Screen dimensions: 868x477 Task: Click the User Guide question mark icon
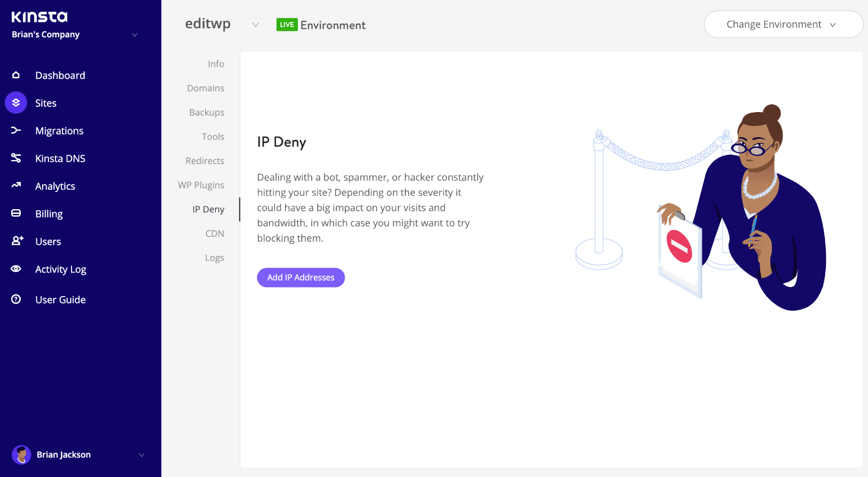point(16,299)
